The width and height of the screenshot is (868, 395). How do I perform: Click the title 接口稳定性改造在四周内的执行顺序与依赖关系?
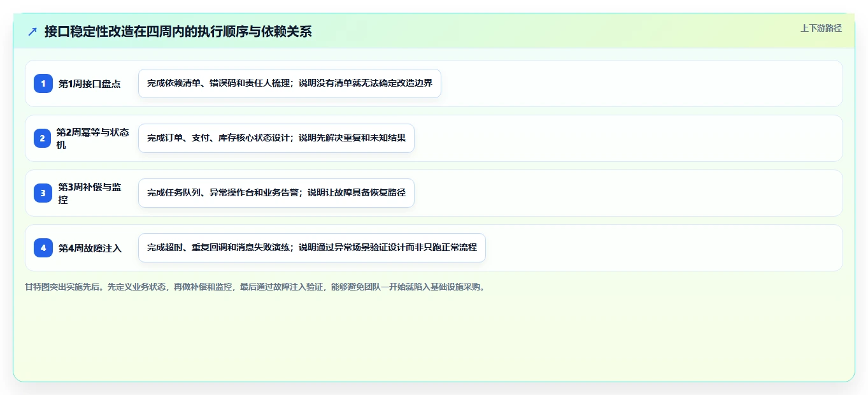point(178,31)
